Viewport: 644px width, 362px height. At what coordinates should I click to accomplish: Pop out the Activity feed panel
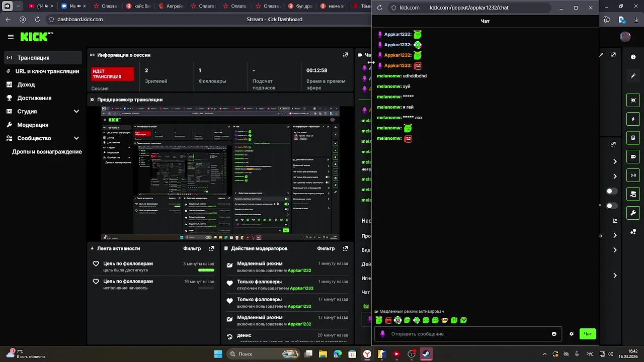(212, 248)
